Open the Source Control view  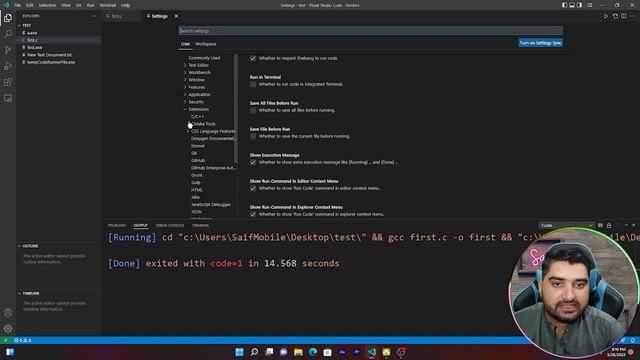(8, 50)
